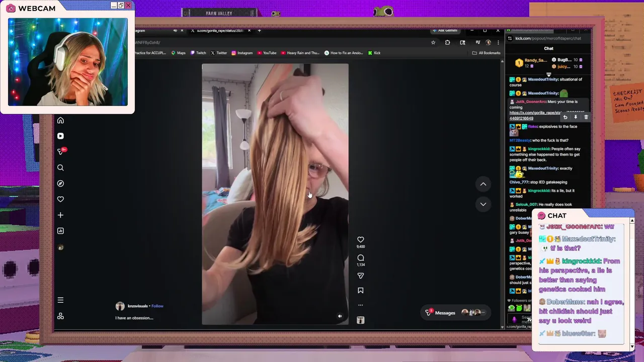Open reel options three-dot menu
Viewport: 644px width, 362px height.
[x=360, y=305]
